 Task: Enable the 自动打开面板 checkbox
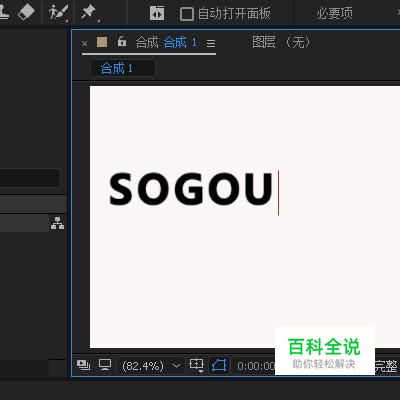coord(187,14)
